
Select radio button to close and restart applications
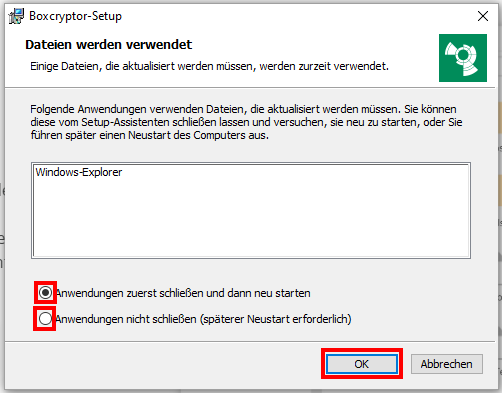pos(45,292)
